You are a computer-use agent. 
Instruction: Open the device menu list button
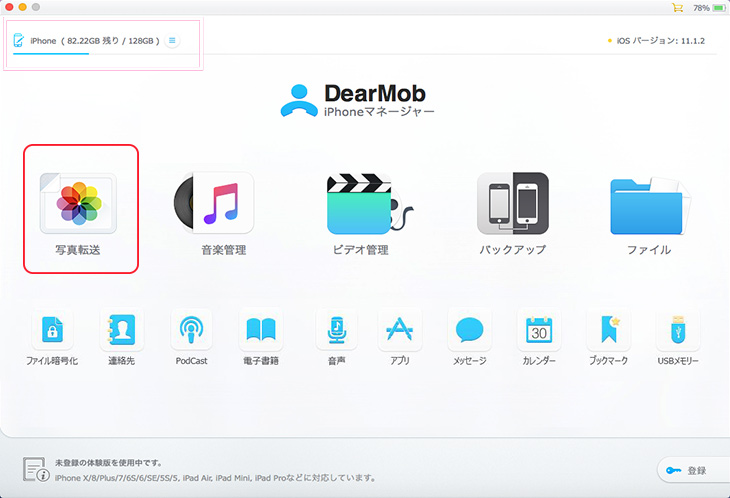click(172, 40)
